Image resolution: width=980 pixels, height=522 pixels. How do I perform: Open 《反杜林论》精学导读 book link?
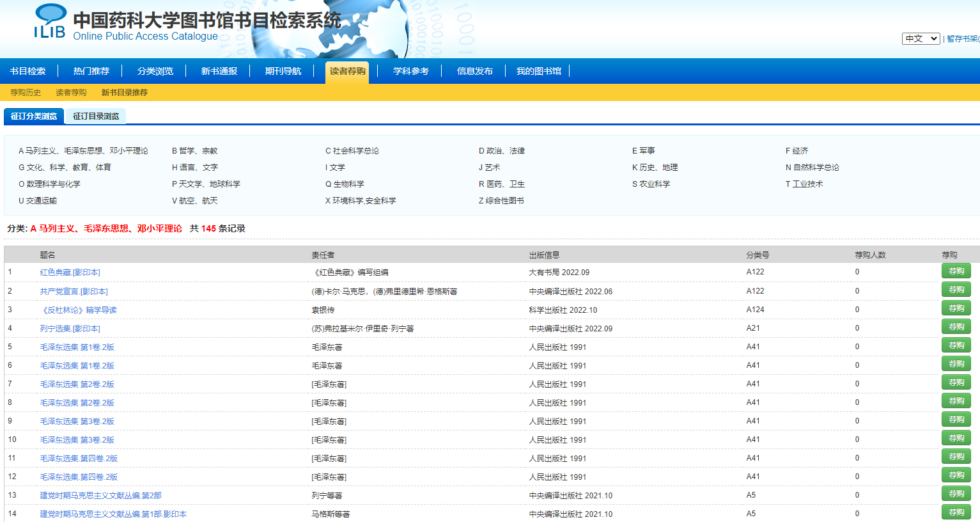click(79, 310)
